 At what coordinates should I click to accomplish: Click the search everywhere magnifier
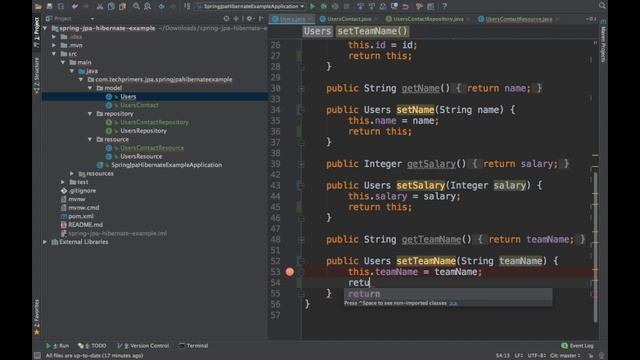click(x=602, y=6)
